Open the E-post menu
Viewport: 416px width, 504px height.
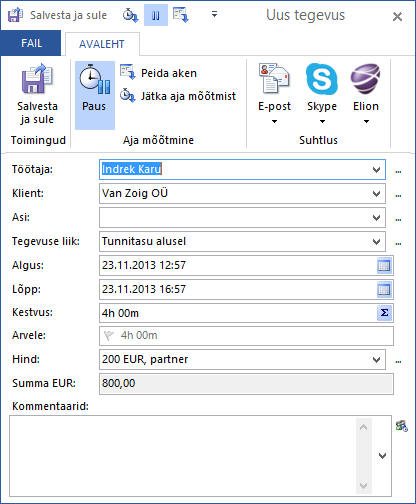pos(274,94)
